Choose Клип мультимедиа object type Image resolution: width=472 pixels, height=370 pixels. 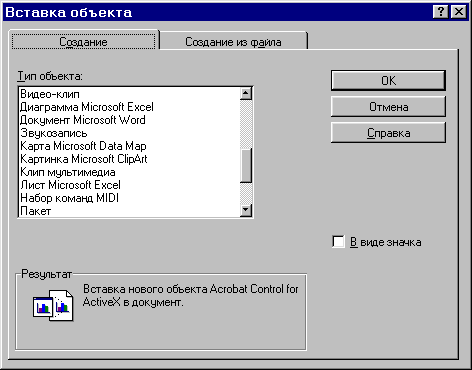[129, 172]
